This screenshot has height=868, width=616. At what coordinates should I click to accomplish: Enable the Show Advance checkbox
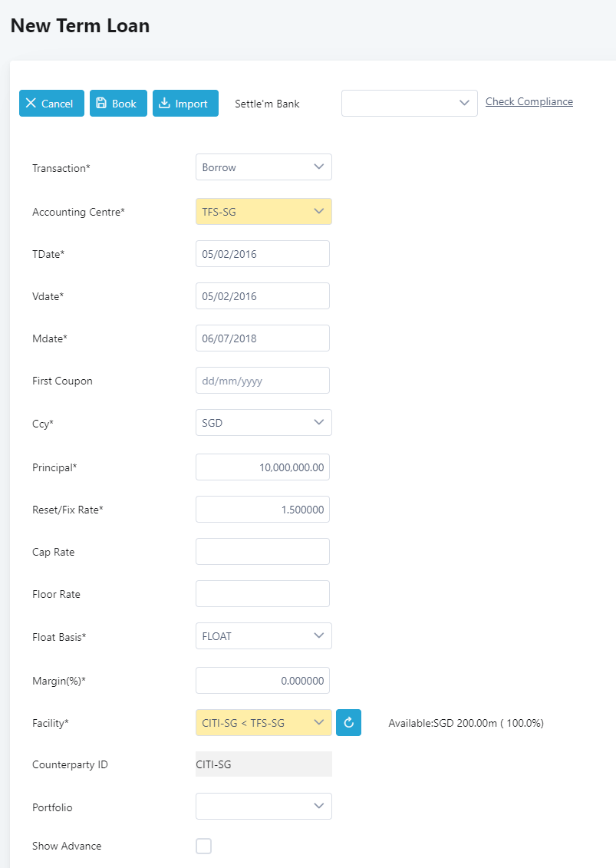pyautogui.click(x=203, y=846)
